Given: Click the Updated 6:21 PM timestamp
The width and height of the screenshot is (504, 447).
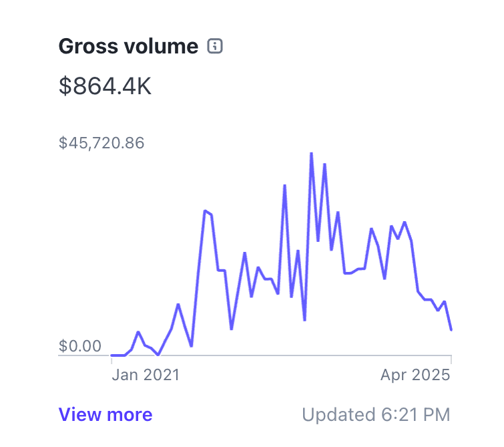Looking at the screenshot, I should [376, 414].
